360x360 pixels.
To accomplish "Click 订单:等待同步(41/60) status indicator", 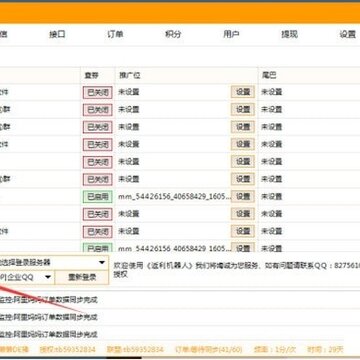I will 209,349.
